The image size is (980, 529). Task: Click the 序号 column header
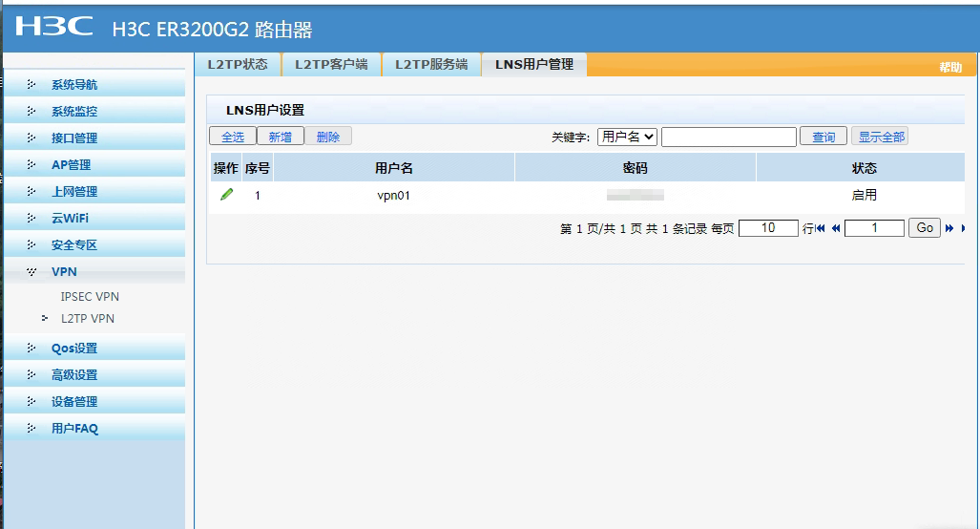(x=258, y=167)
